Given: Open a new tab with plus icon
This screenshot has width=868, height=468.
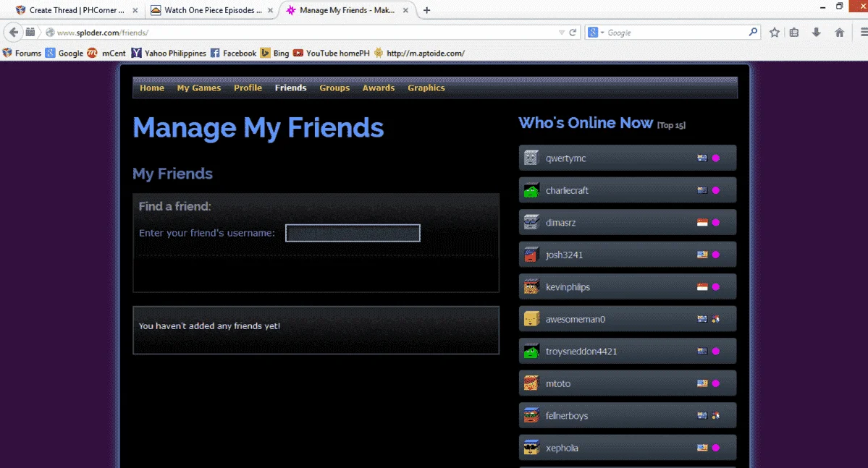Looking at the screenshot, I should (426, 10).
